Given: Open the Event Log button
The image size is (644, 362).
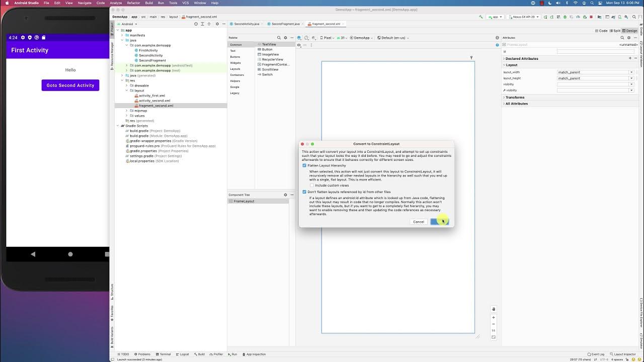Looking at the screenshot, I should [596, 354].
